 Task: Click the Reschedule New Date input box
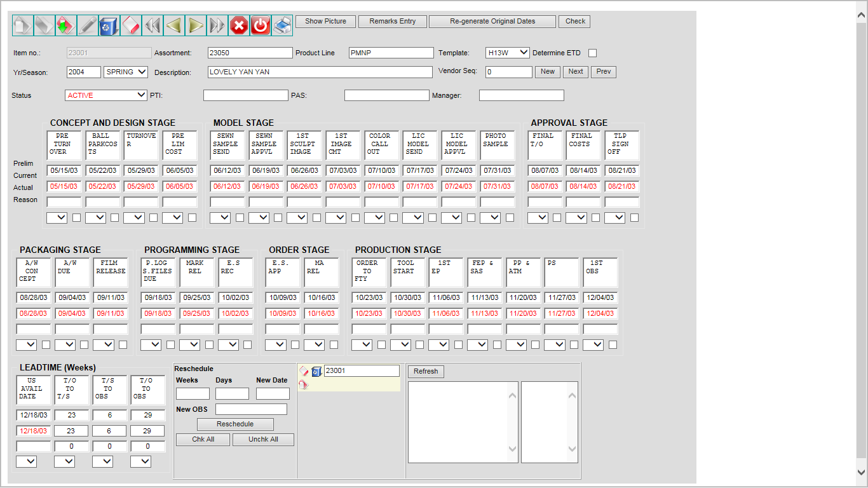(x=273, y=394)
